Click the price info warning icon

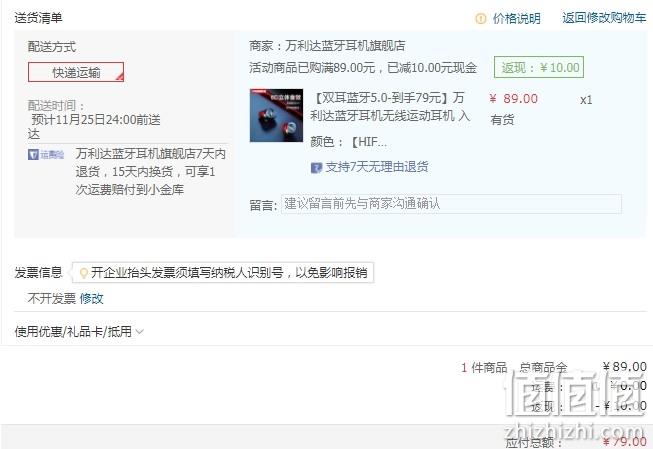481,19
